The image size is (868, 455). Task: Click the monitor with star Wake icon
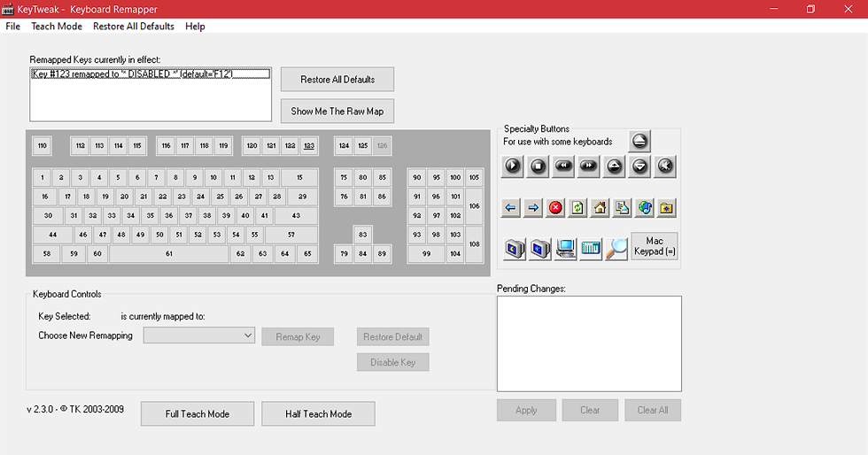coord(540,249)
